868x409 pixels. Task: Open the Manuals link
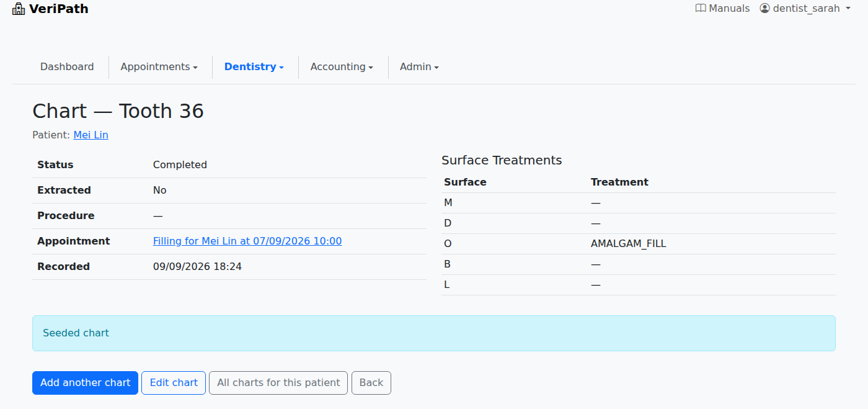[x=722, y=9]
